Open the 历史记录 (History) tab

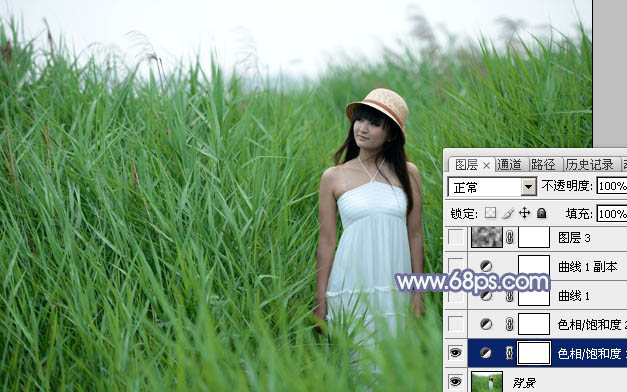[x=589, y=165]
